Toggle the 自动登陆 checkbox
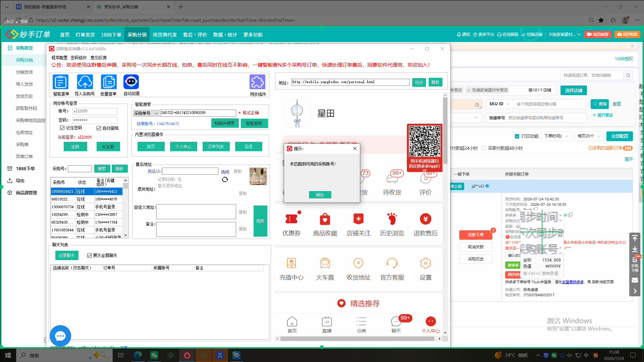Image resolution: width=644 pixels, height=362 pixels. point(99,128)
